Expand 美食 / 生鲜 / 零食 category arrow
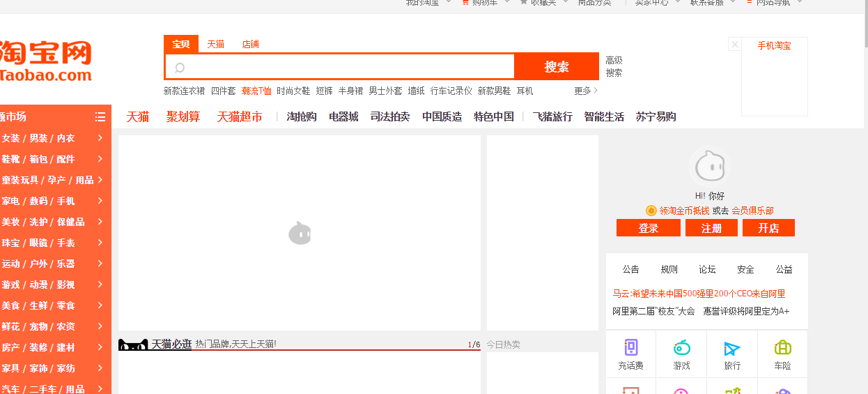The height and width of the screenshot is (394, 868). [x=100, y=305]
